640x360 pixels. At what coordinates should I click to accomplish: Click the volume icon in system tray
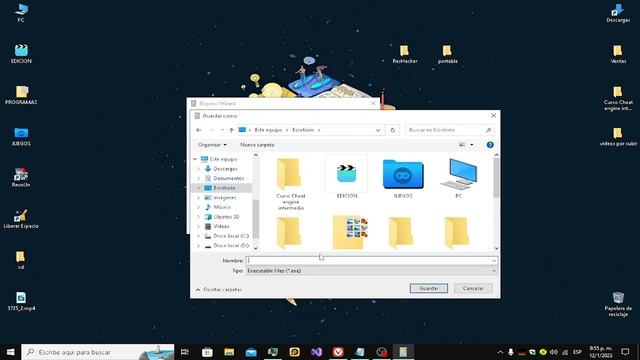pos(554,352)
